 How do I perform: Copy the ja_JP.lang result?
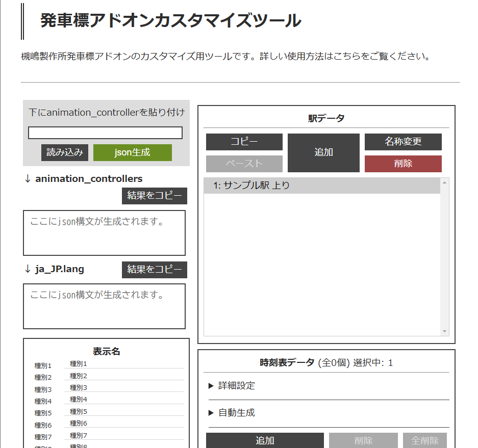click(x=154, y=270)
